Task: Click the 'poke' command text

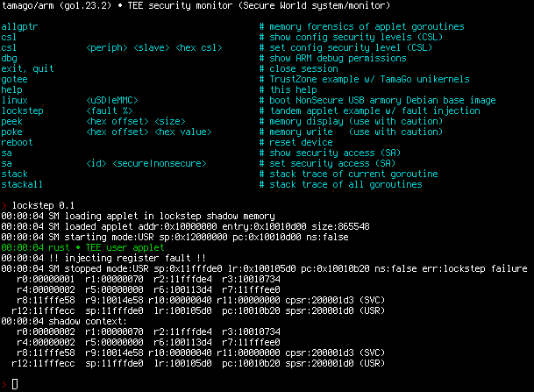Action: coord(12,132)
